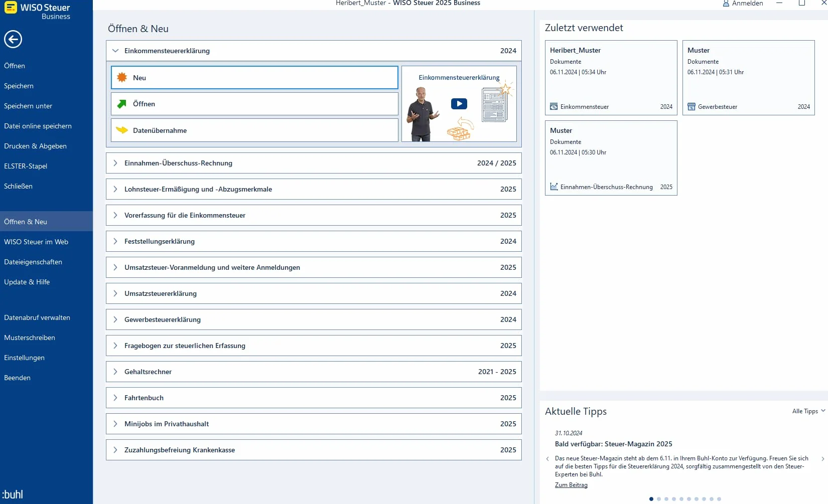Viewport: 828px width, 504px height.
Task: Open WISO Steuer im Web
Action: [46, 242]
